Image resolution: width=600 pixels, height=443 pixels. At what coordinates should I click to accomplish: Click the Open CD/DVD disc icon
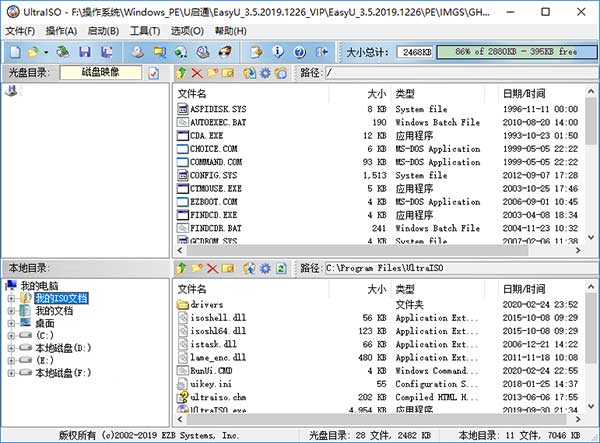click(63, 52)
